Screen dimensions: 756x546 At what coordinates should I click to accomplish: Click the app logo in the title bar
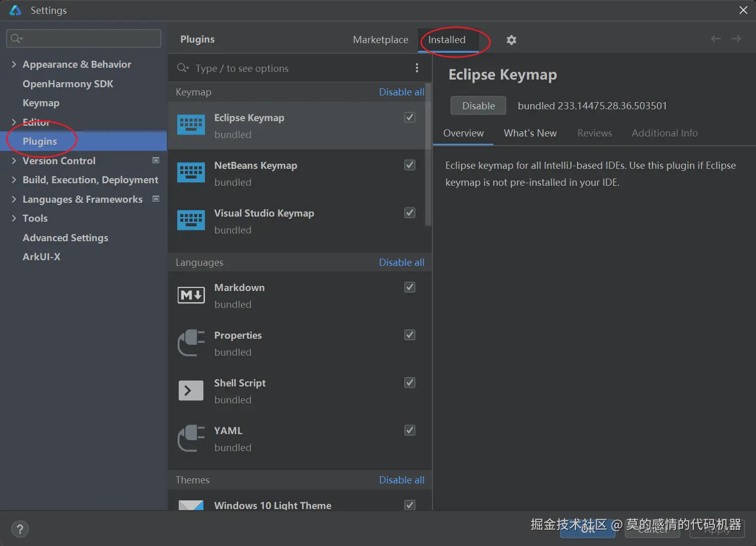coord(15,10)
